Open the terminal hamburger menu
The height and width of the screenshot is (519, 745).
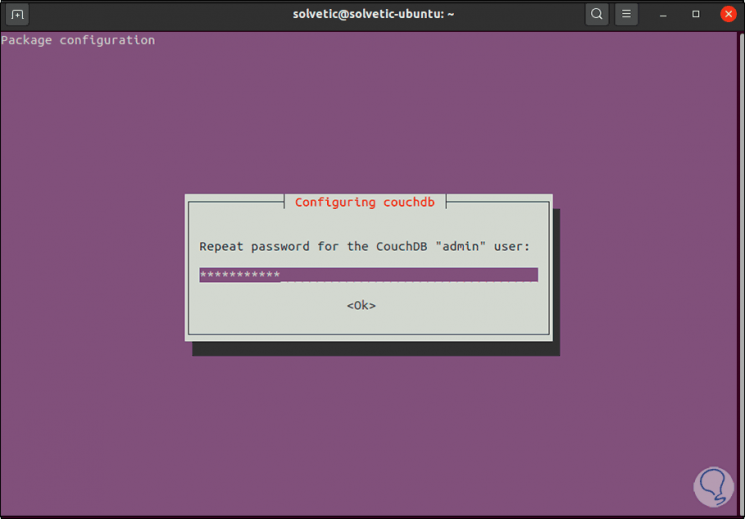[626, 14]
